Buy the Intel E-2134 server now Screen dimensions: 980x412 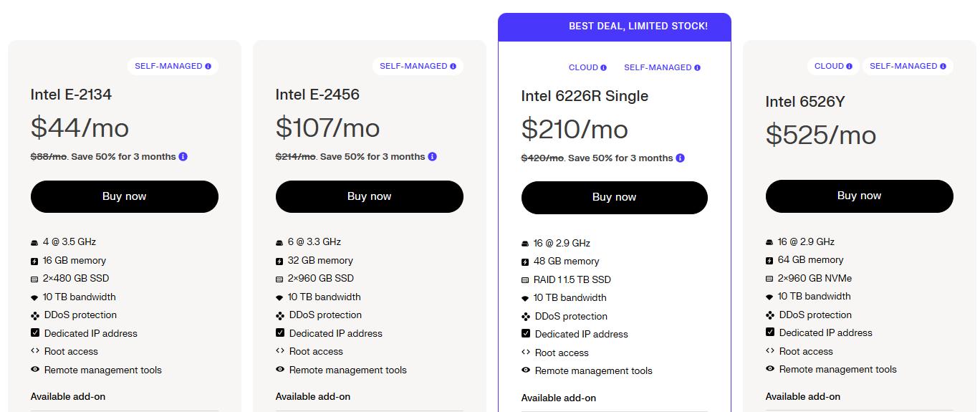(x=124, y=196)
